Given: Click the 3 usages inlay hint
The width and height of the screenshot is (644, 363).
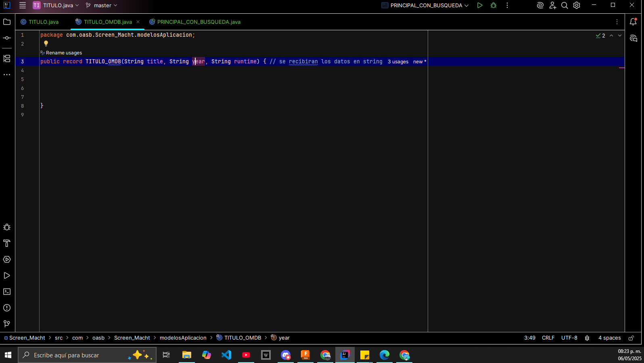Looking at the screenshot, I should click(398, 62).
